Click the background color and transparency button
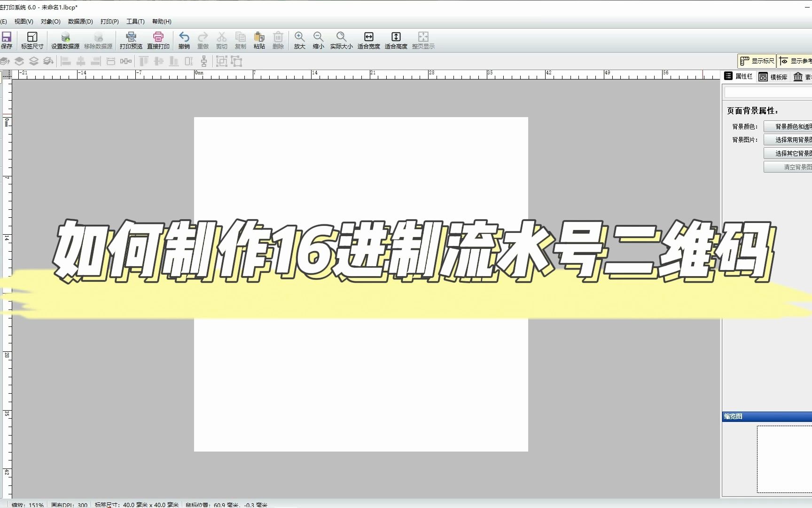 click(x=788, y=127)
